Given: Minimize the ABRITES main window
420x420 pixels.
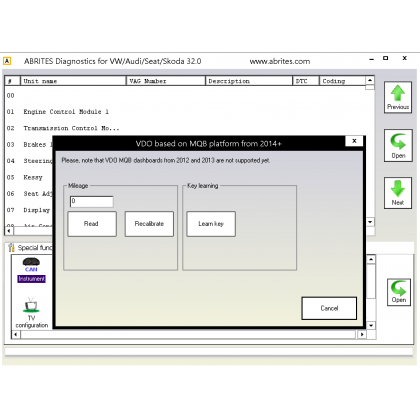Looking at the screenshot, I should [372, 59].
